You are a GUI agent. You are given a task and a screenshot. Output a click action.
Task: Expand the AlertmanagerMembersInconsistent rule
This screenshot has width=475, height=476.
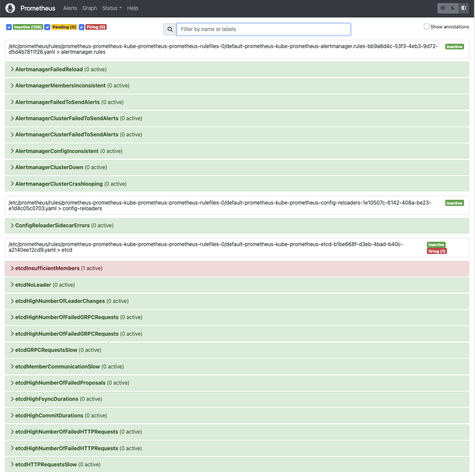[237, 86]
